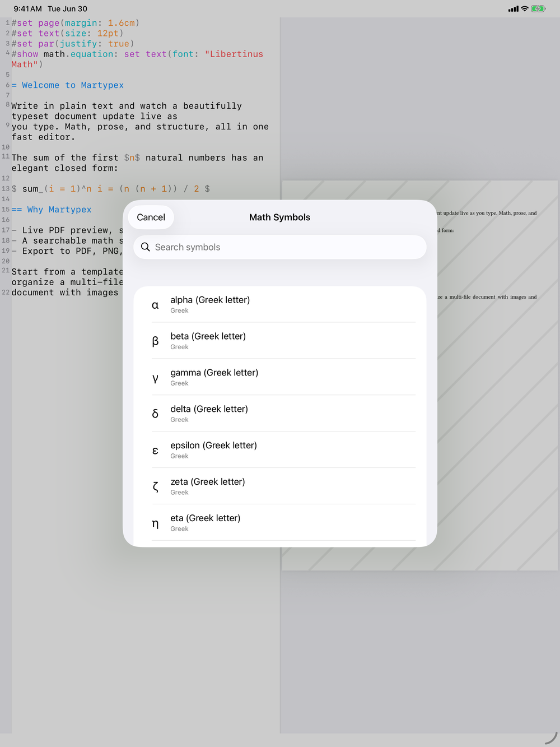This screenshot has width=560, height=747.
Task: Click the 'The sum of the first' paragraph line
Action: (137, 163)
